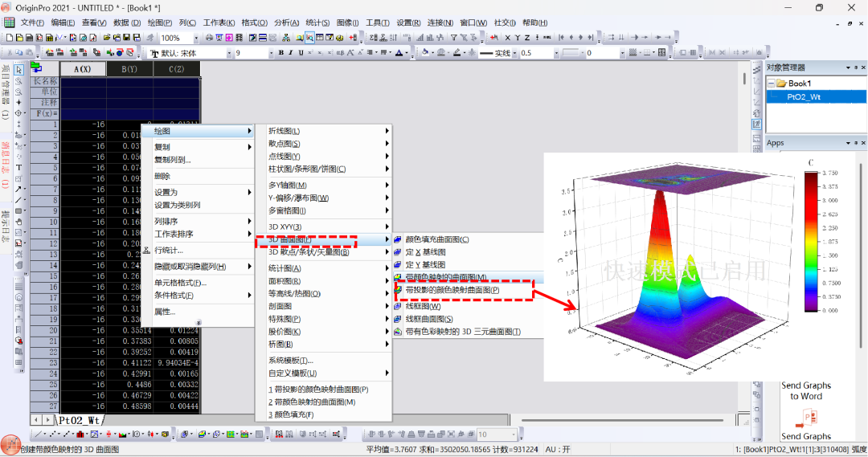The image size is (868, 457).
Task: Click the Save project disk icon
Action: (x=126, y=38)
